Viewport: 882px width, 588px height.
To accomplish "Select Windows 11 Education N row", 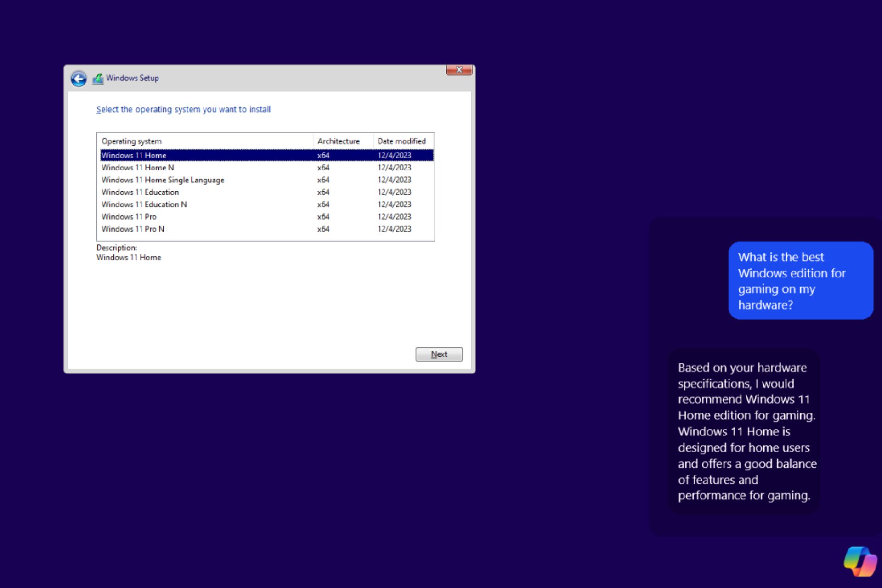I will tap(266, 204).
